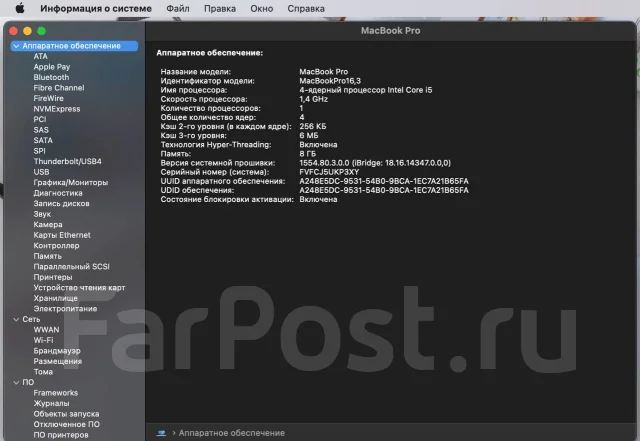The image size is (640, 441).
Task: Select SATA in the sidebar
Action: [43, 140]
